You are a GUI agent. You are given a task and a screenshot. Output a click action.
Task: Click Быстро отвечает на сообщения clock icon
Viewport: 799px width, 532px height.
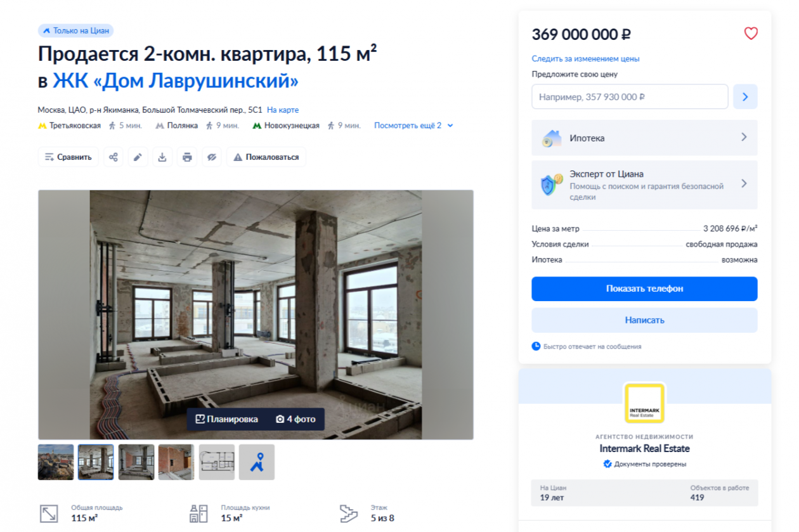(536, 346)
